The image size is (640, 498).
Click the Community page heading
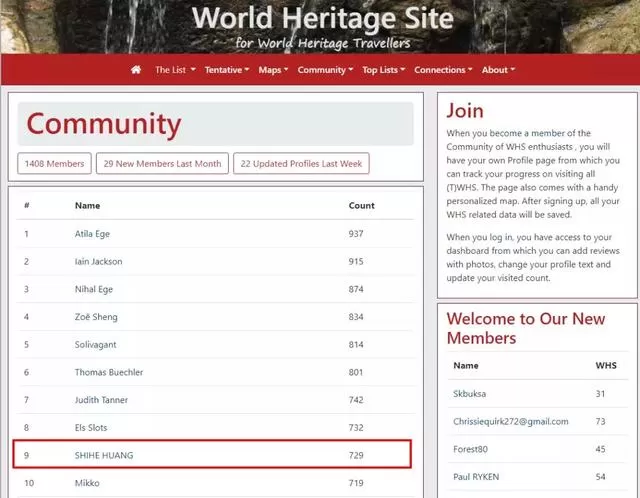(104, 124)
